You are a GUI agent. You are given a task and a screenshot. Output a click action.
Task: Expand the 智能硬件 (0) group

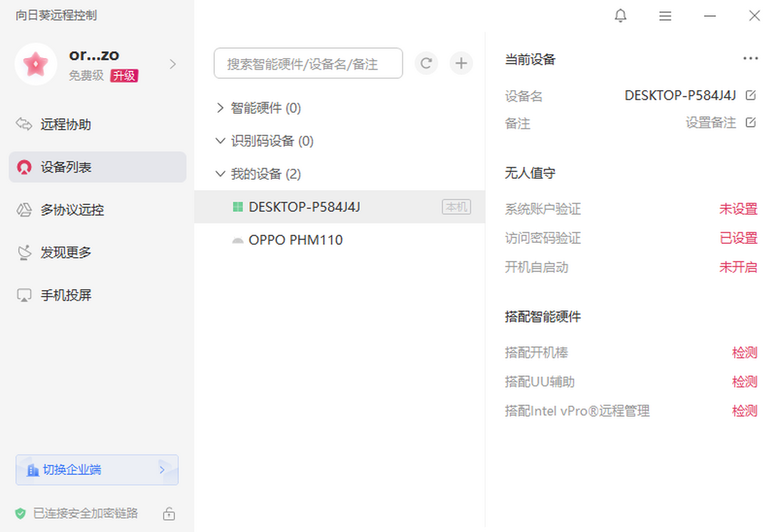pos(221,108)
